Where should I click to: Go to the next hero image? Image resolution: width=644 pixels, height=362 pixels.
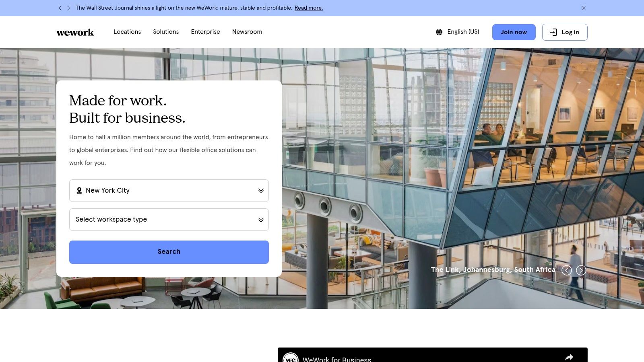(581, 270)
